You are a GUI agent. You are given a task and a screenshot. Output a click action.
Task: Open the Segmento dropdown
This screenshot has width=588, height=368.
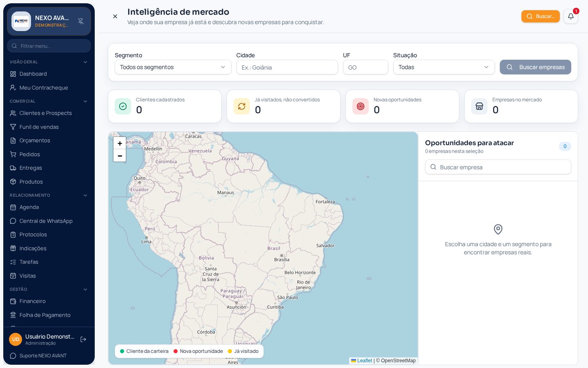(x=173, y=67)
